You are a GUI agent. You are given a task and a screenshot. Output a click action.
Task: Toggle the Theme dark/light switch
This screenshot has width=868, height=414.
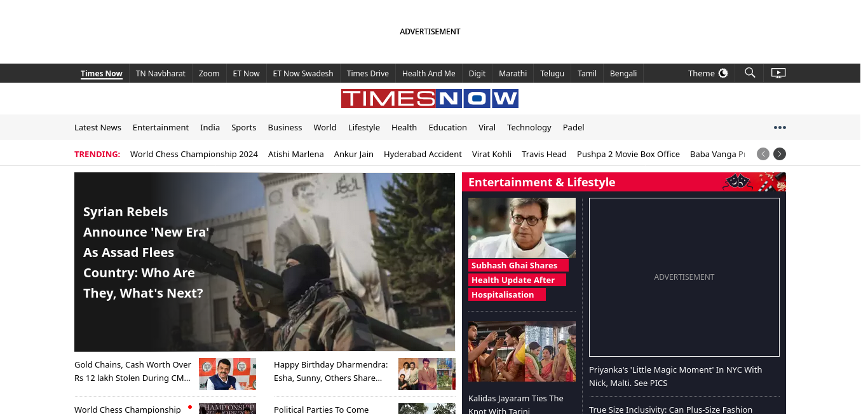[x=723, y=73]
